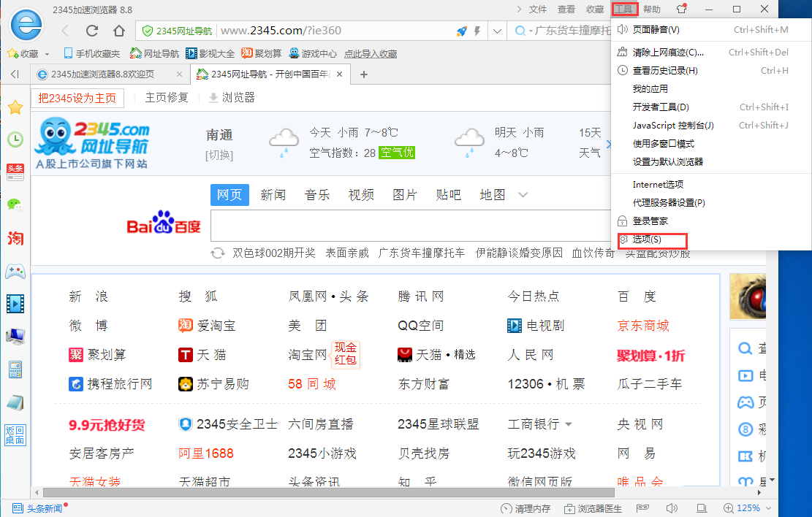
Task: Click 清理内存 in the status bar
Action: tap(525, 509)
